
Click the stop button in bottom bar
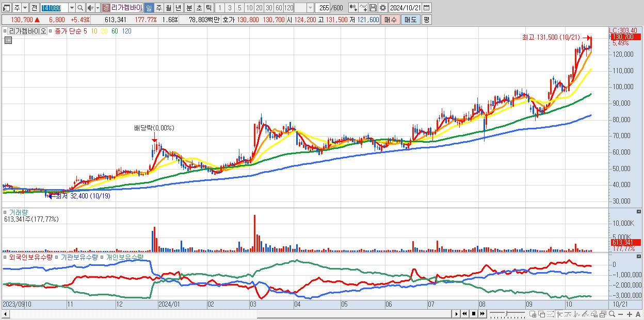pos(474,314)
